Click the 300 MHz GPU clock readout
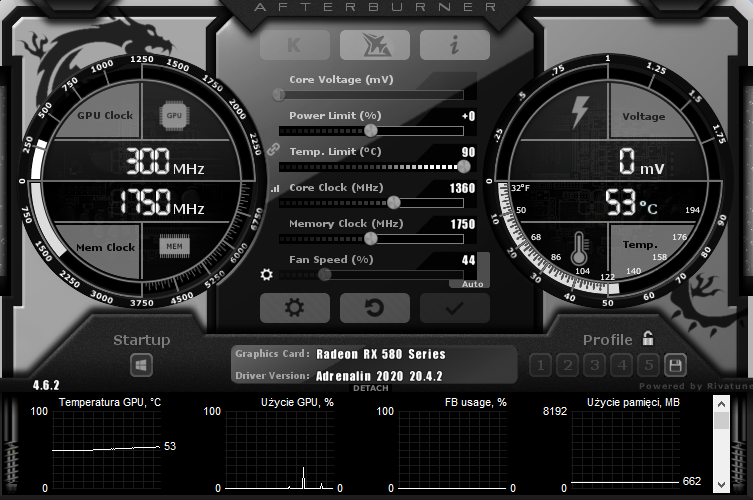The height and width of the screenshot is (500, 753). [x=165, y=161]
